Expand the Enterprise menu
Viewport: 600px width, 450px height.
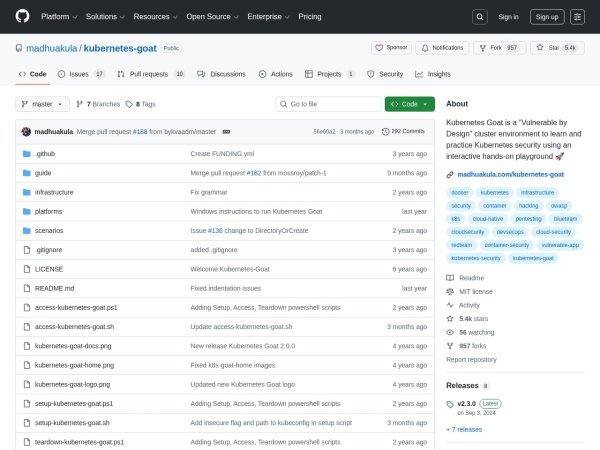point(268,17)
